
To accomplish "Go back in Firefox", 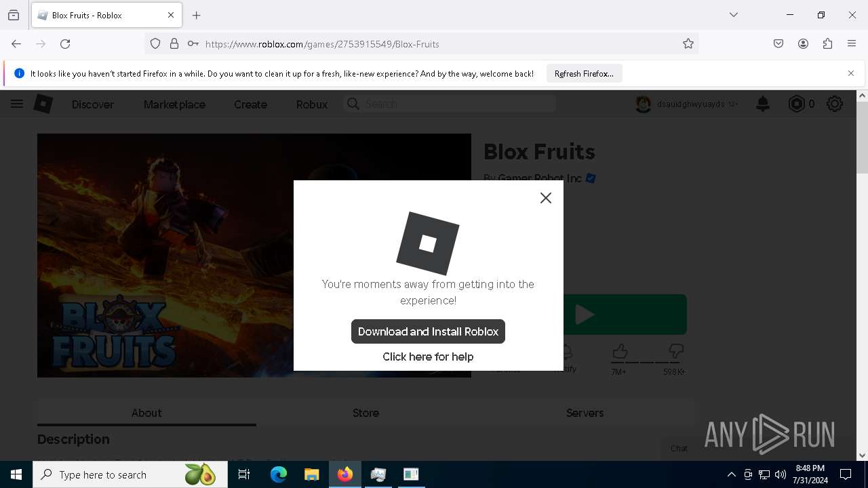I will click(x=16, y=43).
